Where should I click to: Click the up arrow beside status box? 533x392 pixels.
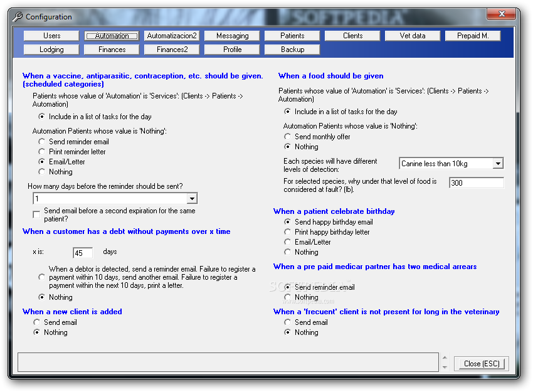(x=445, y=358)
